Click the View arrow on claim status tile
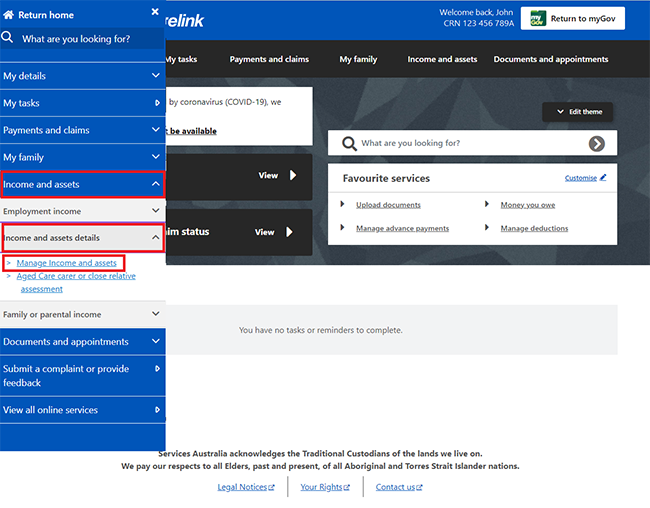The image size is (650, 508). [x=293, y=232]
